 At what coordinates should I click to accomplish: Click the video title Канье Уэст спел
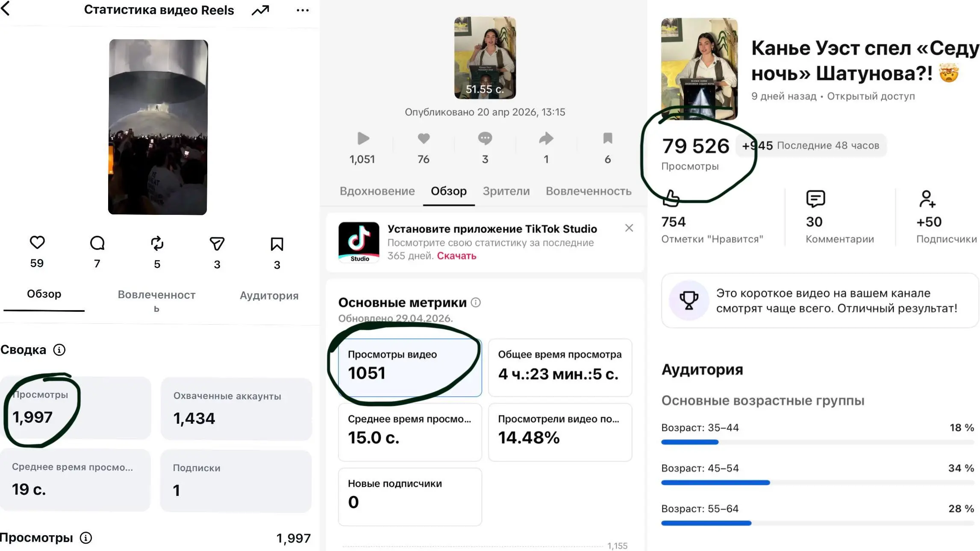coord(865,61)
